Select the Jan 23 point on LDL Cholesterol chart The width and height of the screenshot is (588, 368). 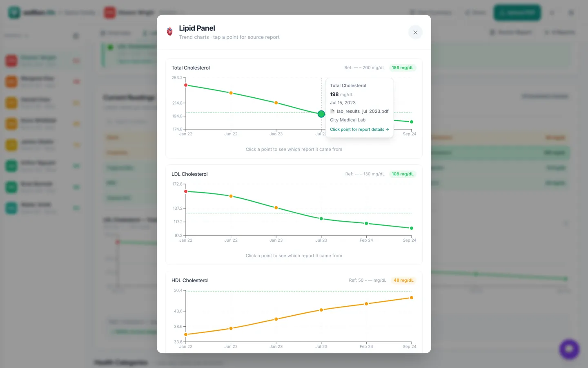(x=276, y=208)
